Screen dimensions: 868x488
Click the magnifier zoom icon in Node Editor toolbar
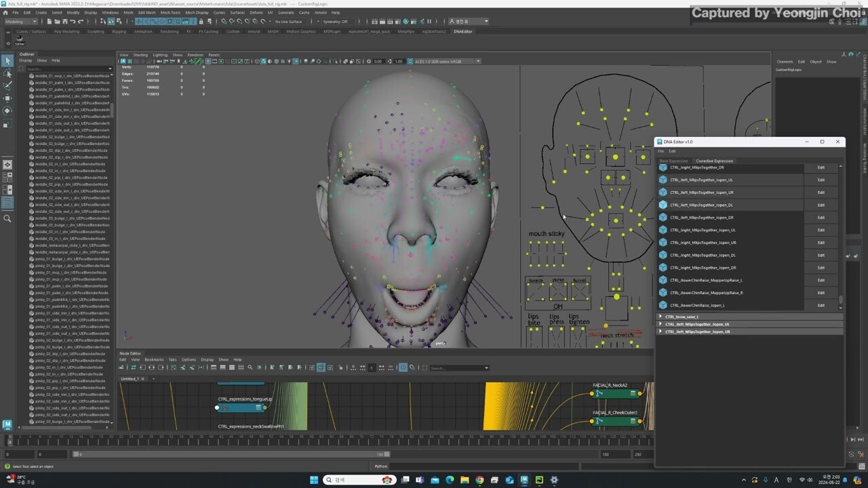pyautogui.click(x=250, y=368)
